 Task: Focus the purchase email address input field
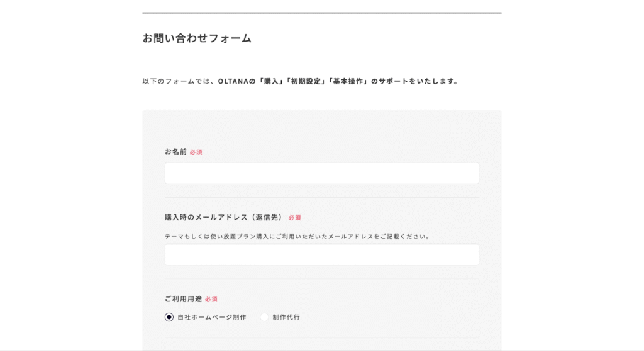[x=321, y=255]
